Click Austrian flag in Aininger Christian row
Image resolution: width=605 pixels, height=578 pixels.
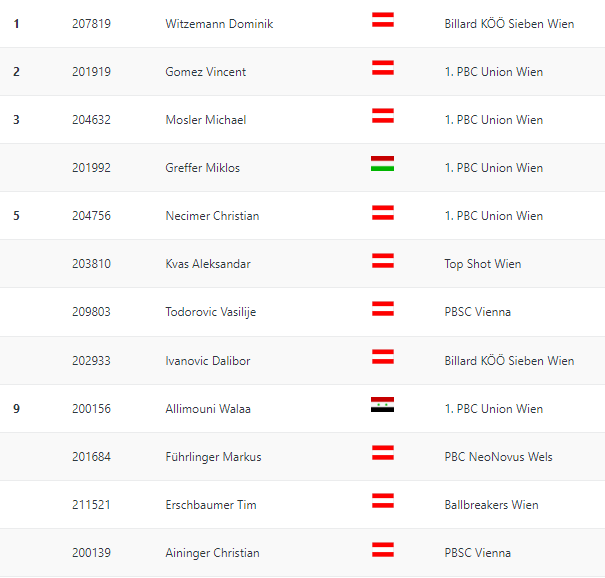click(x=383, y=549)
